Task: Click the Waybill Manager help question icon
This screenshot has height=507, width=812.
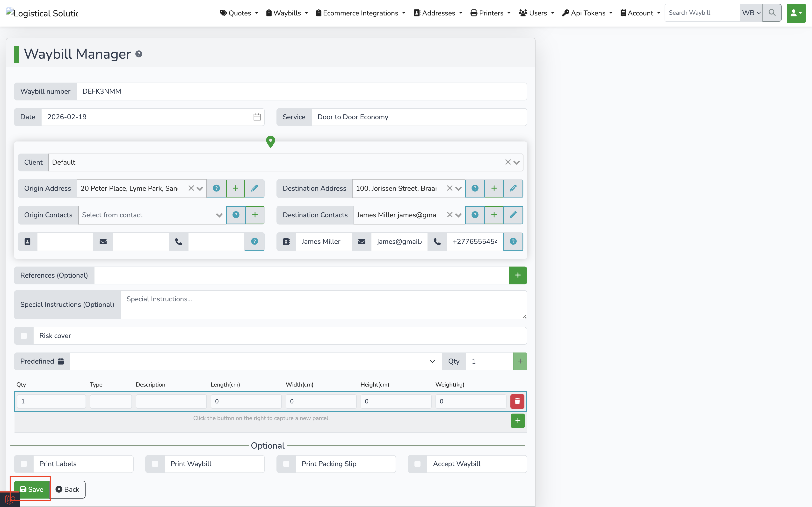Action: click(138, 54)
